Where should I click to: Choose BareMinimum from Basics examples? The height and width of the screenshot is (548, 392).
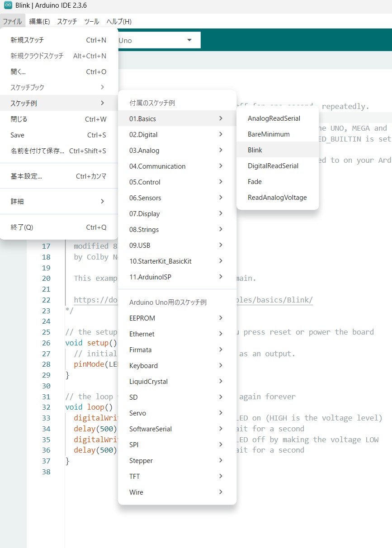(269, 134)
